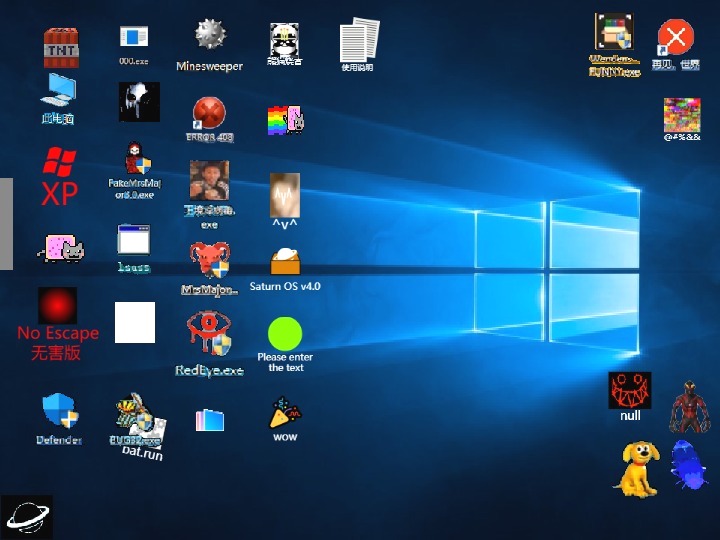Click the No Escape red icon
Image resolution: width=720 pixels, height=540 pixels.
pos(58,306)
